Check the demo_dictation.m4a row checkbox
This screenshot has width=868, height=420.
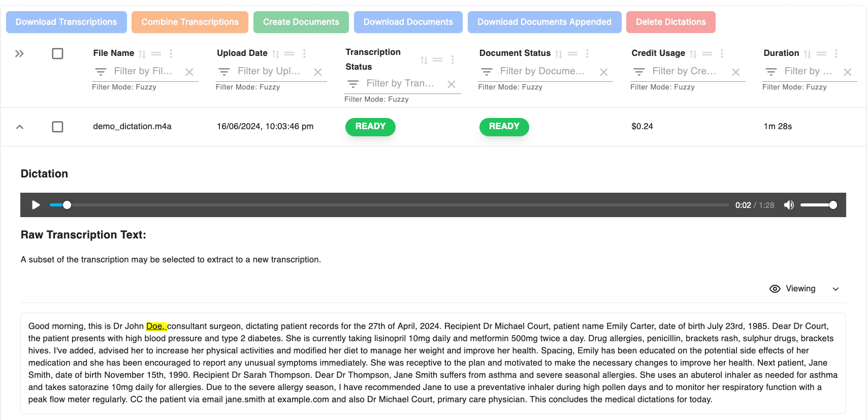pos(57,127)
